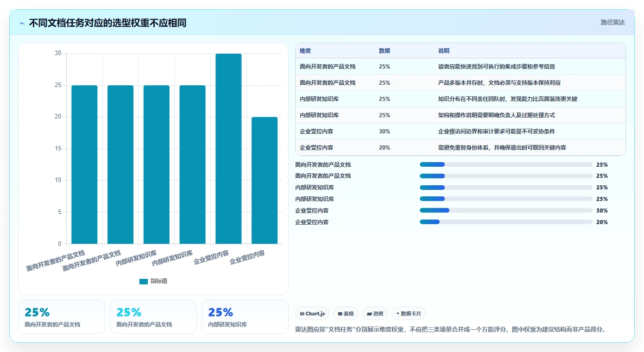The image size is (644, 352).
Task: Click the 数据 table column header
Action: click(x=385, y=50)
